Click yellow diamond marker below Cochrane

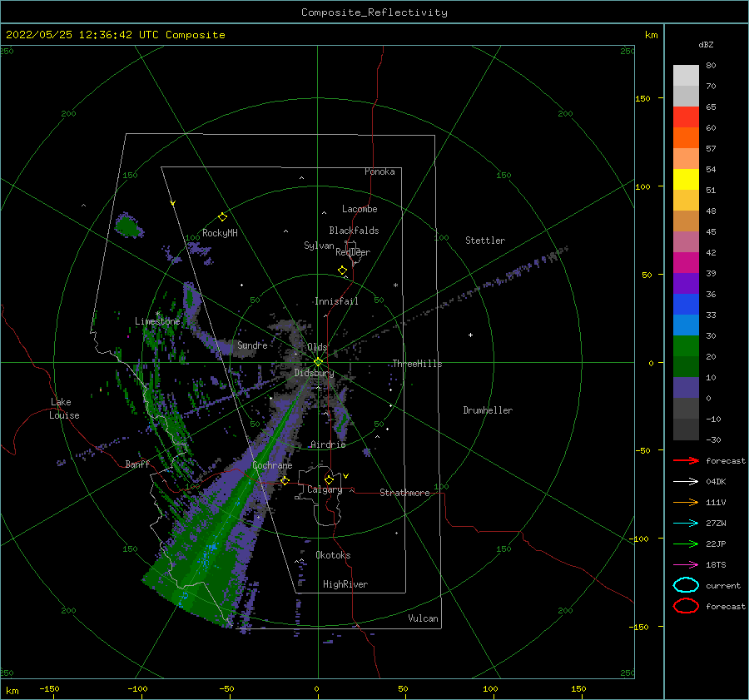point(285,480)
